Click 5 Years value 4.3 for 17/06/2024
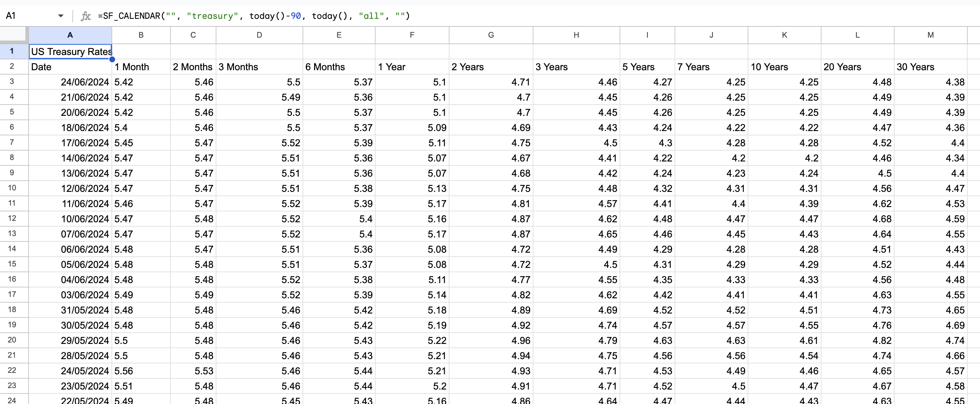The width and height of the screenshot is (980, 404). [647, 143]
